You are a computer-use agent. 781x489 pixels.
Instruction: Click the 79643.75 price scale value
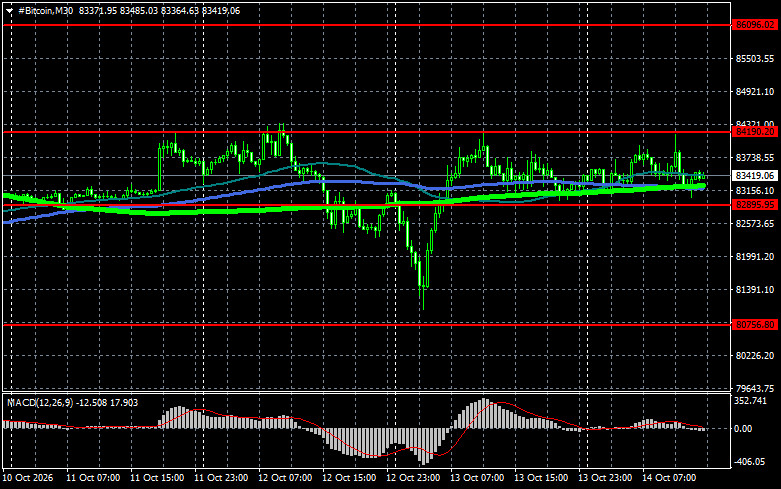tap(755, 388)
